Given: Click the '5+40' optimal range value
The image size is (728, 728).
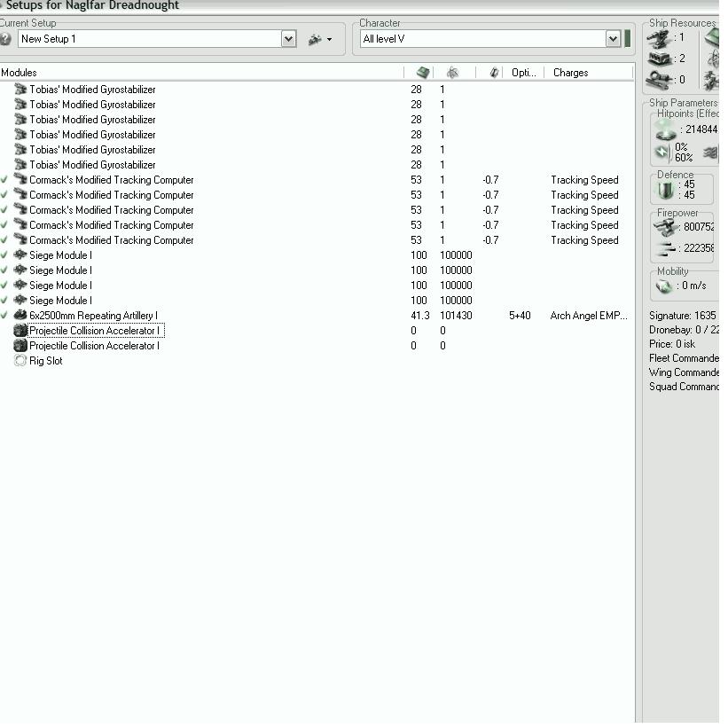Looking at the screenshot, I should [x=520, y=316].
